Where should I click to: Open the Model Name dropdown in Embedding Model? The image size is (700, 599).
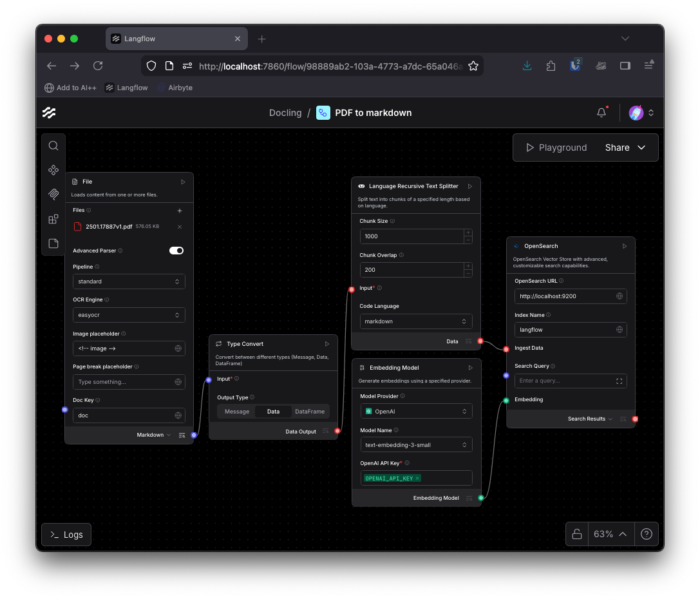(x=416, y=444)
